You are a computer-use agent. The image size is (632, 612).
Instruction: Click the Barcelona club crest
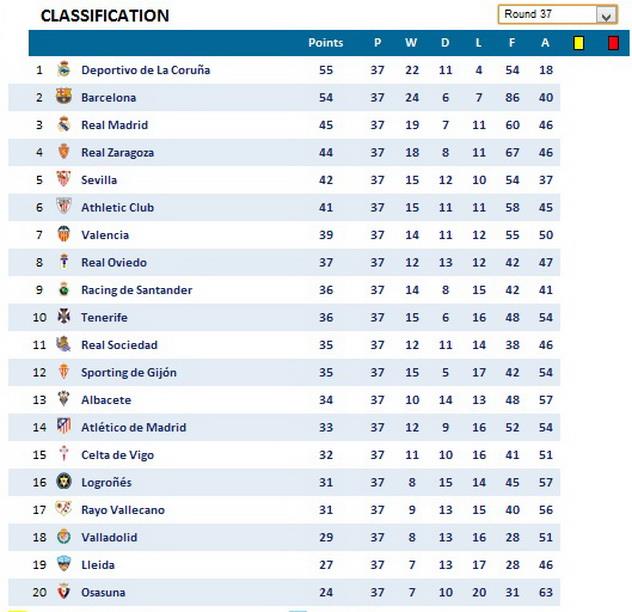click(x=64, y=97)
